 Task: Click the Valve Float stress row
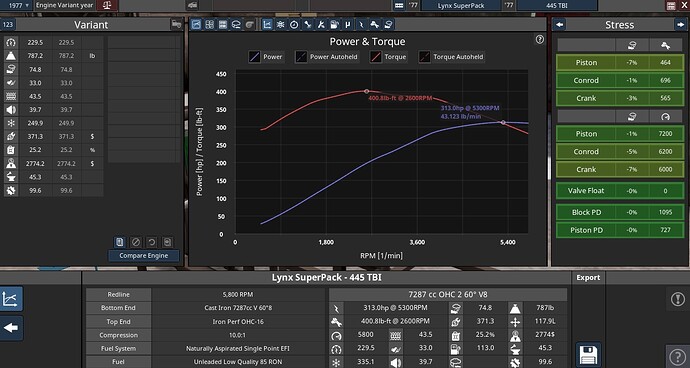(620, 191)
